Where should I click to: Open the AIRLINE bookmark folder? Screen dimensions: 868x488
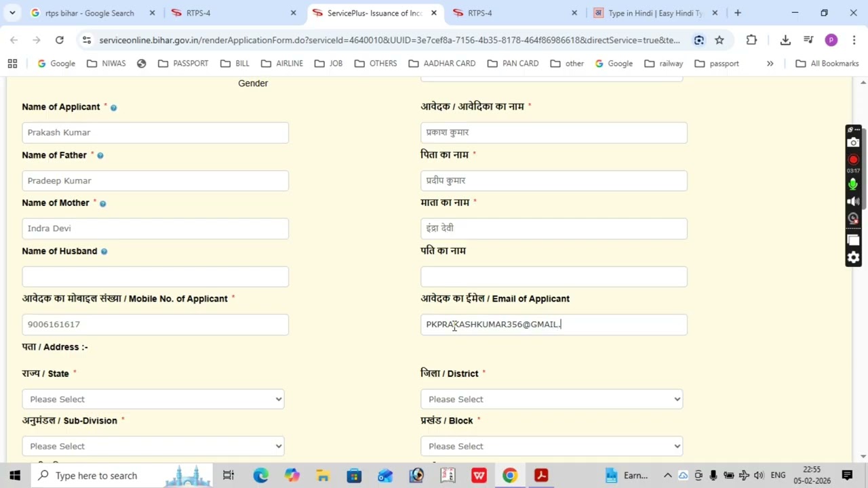(282, 63)
